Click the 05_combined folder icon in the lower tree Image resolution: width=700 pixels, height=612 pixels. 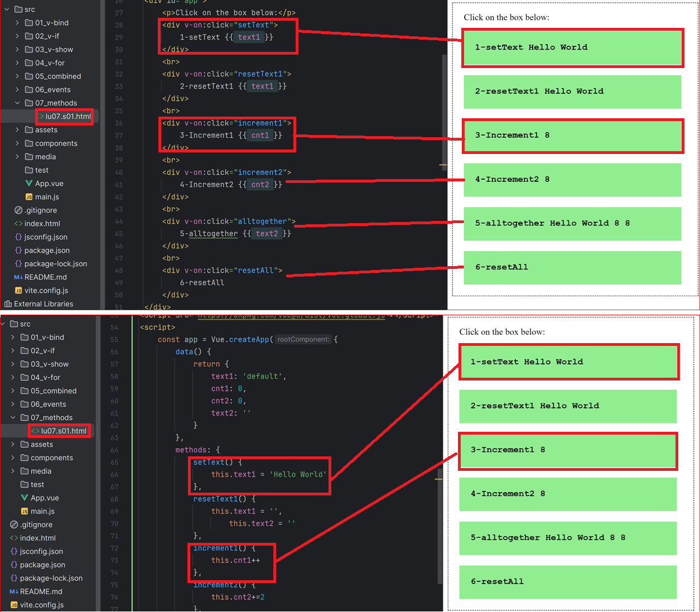pyautogui.click(x=25, y=391)
